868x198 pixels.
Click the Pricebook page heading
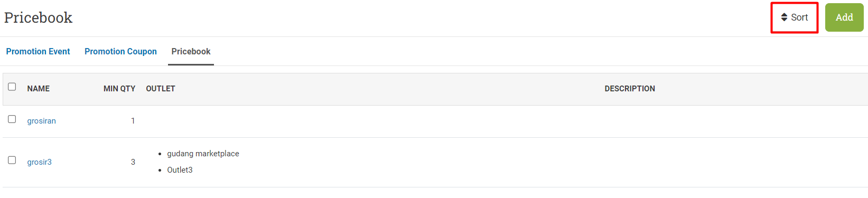(x=38, y=17)
